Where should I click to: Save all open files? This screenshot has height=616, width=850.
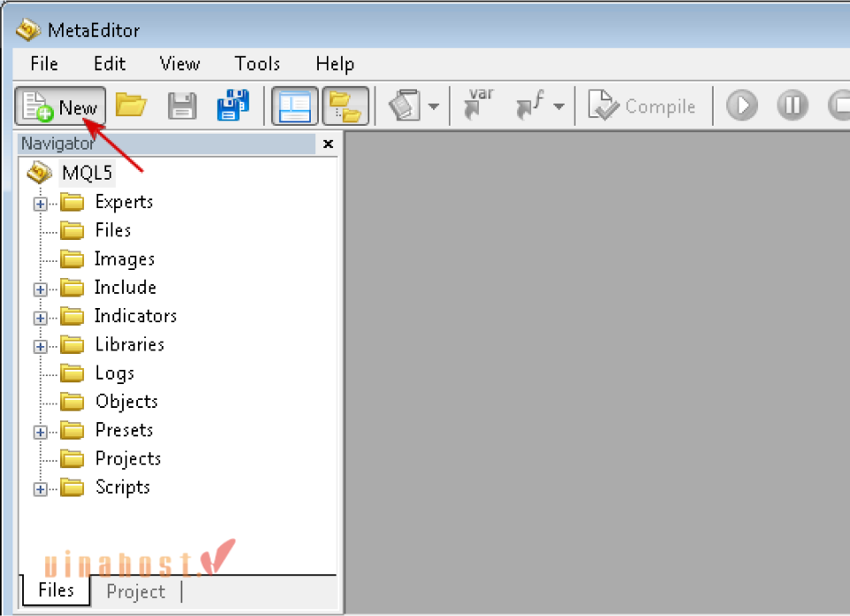click(x=233, y=104)
